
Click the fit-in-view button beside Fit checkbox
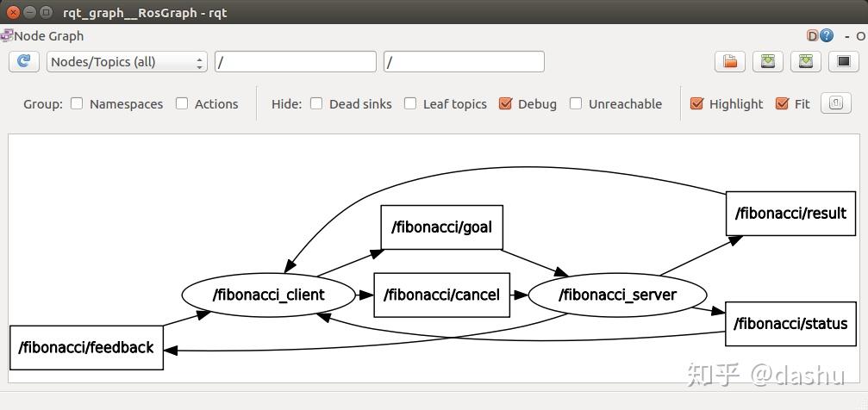pos(835,102)
